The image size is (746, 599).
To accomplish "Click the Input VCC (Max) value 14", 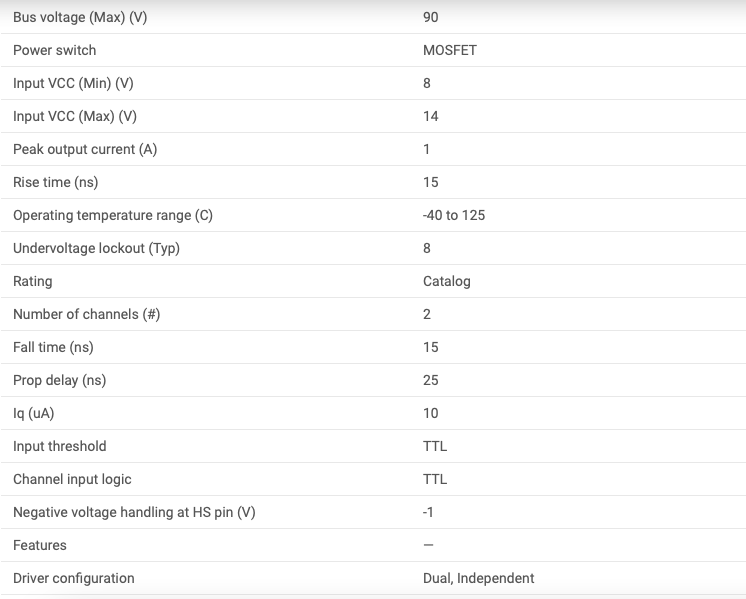I will [x=431, y=116].
